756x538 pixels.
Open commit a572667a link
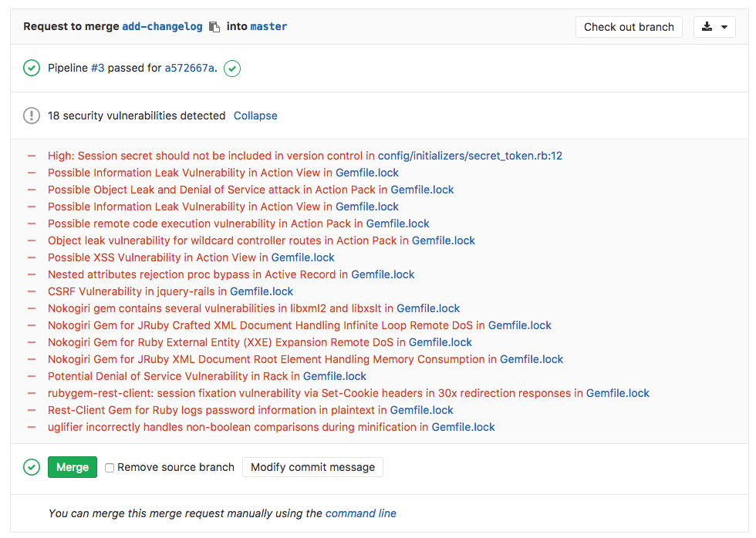coord(190,69)
